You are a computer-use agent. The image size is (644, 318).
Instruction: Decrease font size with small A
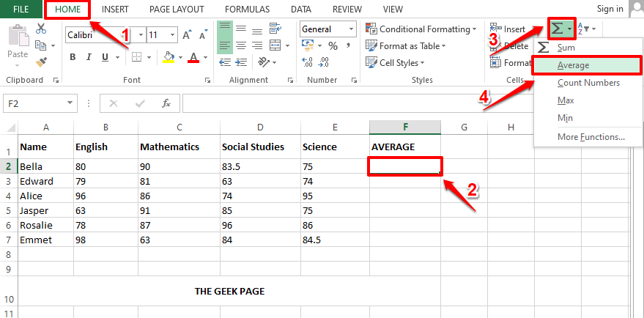point(202,35)
